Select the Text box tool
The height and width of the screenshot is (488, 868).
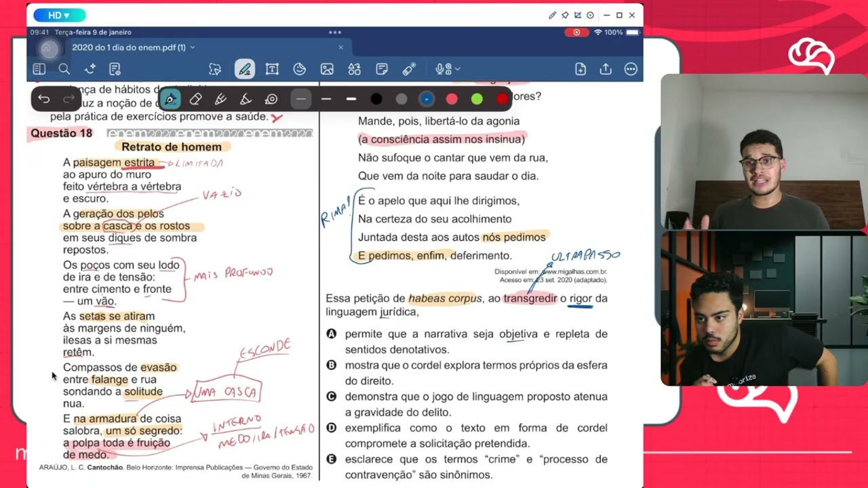(x=272, y=69)
